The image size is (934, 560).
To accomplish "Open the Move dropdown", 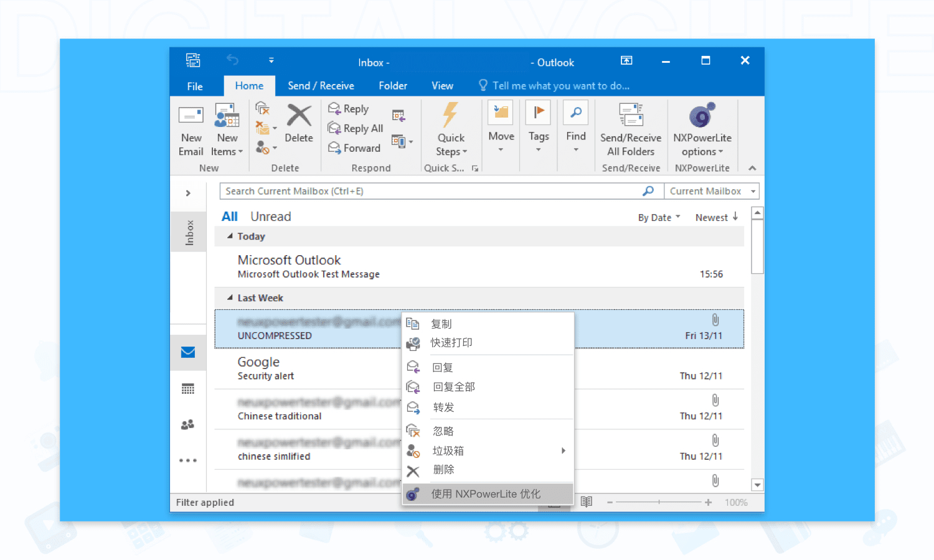I will (x=501, y=127).
